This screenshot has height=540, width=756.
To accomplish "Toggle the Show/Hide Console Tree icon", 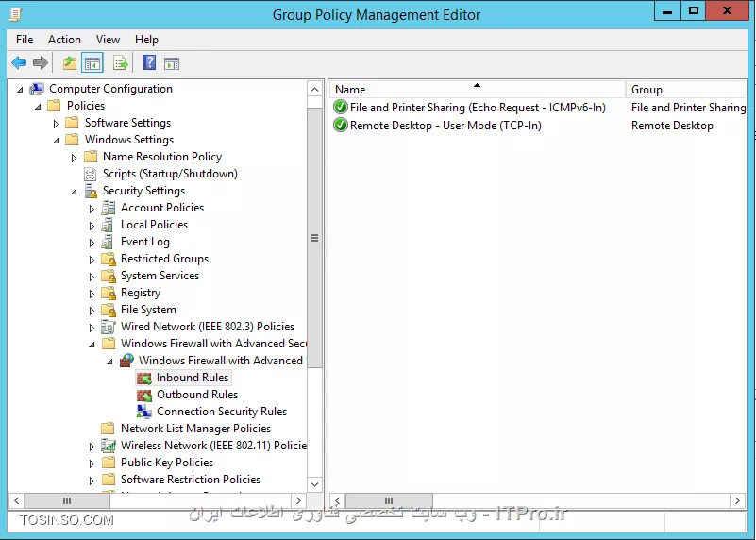I will 92,62.
